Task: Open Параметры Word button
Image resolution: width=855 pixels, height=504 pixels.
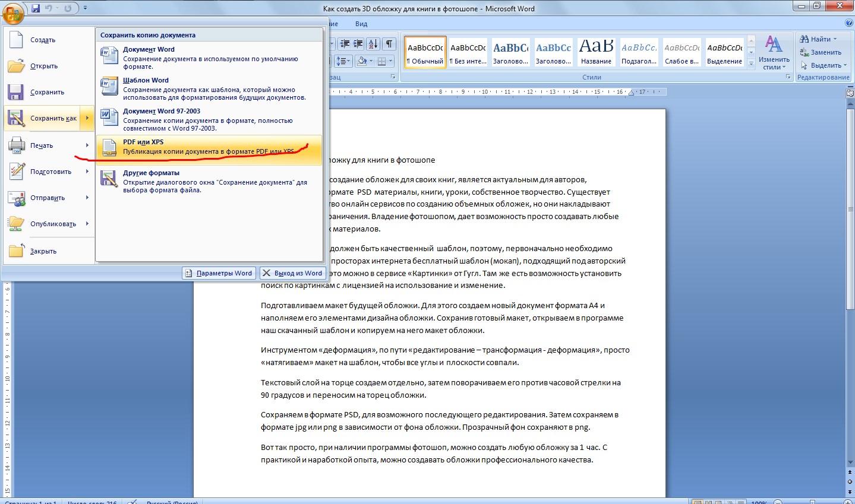Action: [x=219, y=273]
